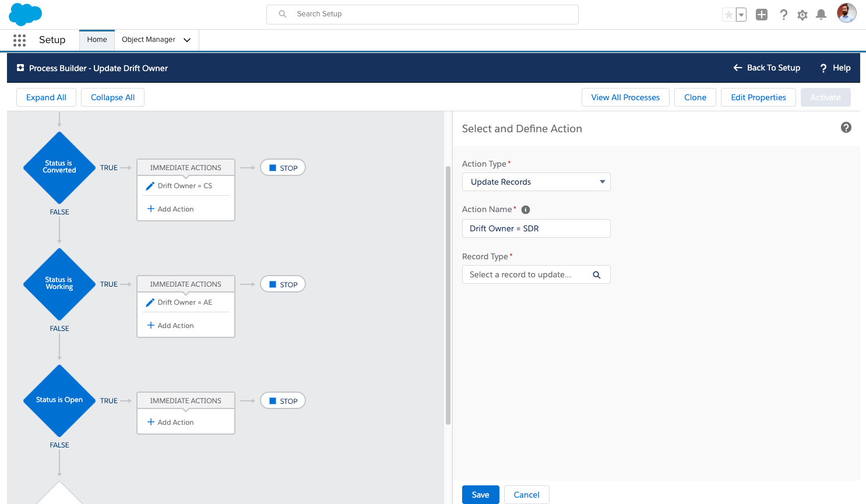This screenshot has width=866, height=504.
Task: Click the canvas vertical scrollbar
Action: pos(448,295)
